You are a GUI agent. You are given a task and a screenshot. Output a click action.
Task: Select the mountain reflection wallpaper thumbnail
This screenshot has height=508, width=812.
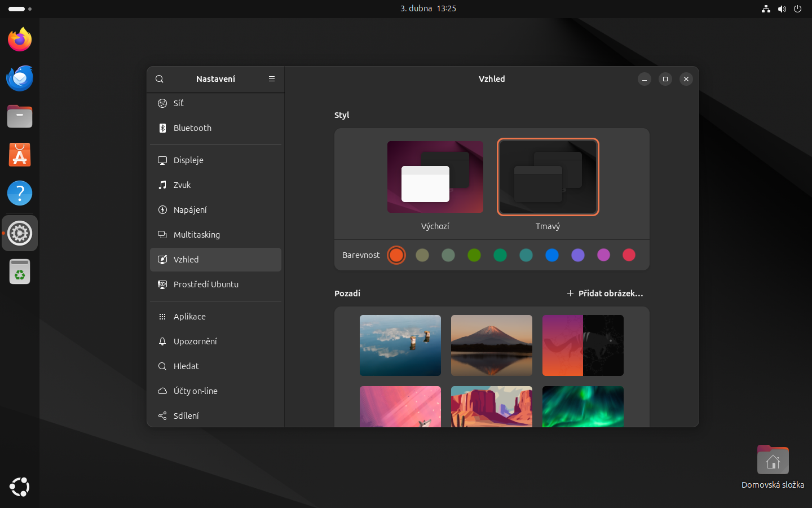point(491,345)
